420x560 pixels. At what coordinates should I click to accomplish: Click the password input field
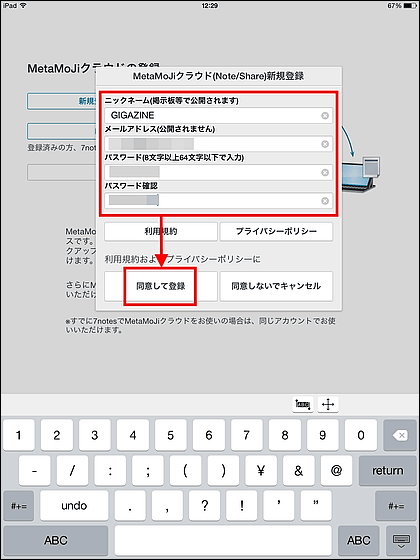tap(218, 172)
